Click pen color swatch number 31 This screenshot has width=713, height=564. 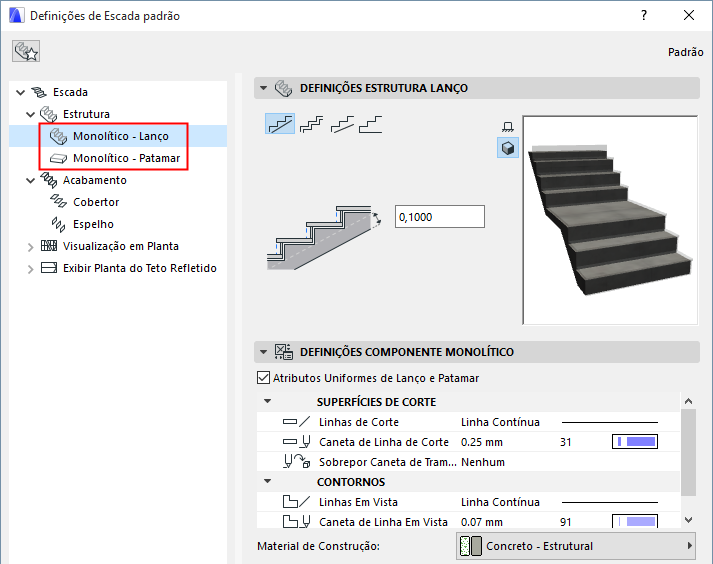[635, 441]
